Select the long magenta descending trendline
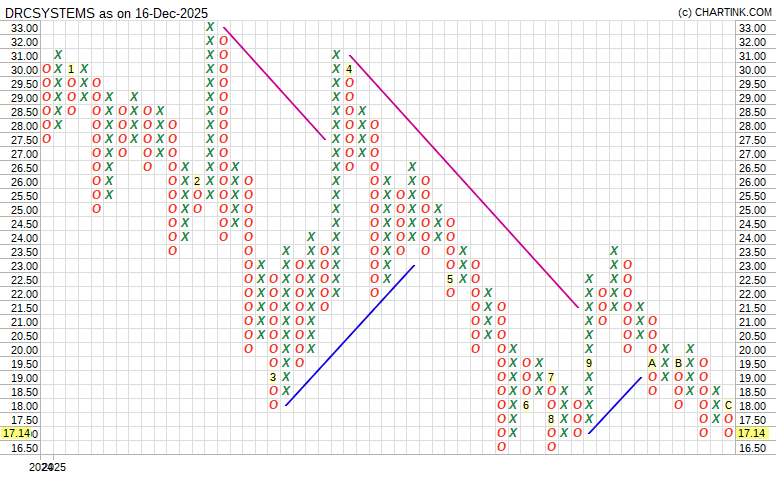Viewport: 778px width, 484px height. (x=463, y=181)
